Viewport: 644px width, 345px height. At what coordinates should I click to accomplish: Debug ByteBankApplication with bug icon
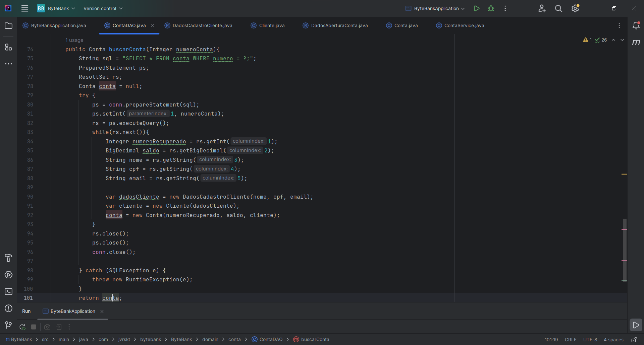(491, 8)
